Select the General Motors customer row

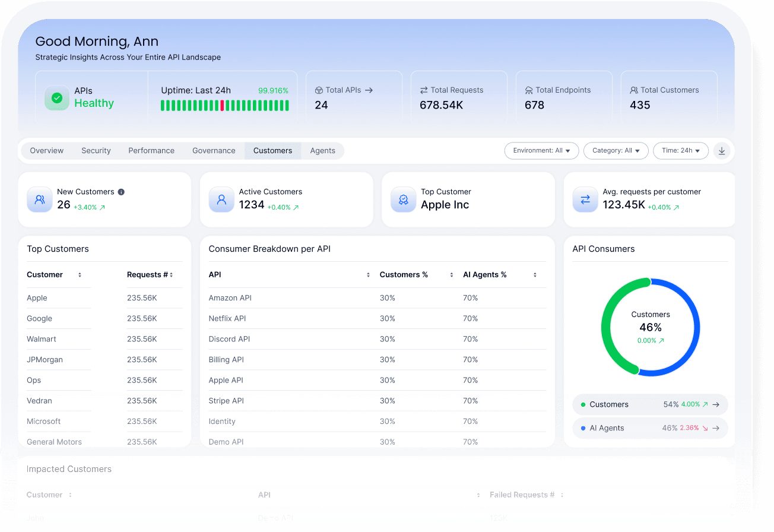click(x=104, y=442)
